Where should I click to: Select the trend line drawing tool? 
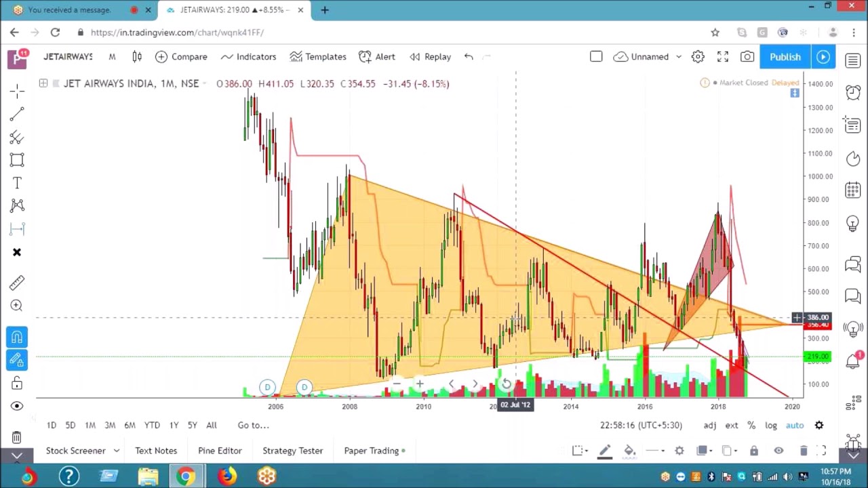tap(17, 114)
